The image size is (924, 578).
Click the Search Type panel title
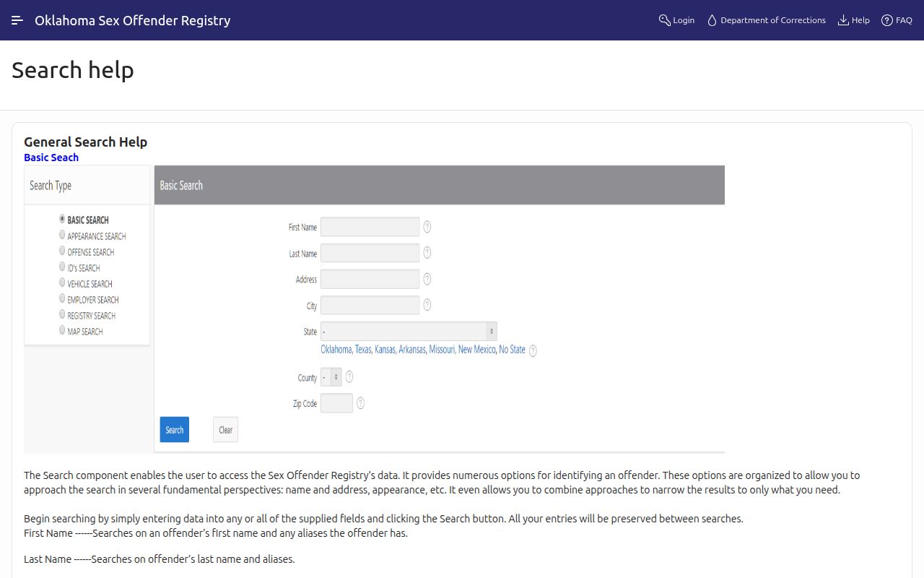click(51, 186)
